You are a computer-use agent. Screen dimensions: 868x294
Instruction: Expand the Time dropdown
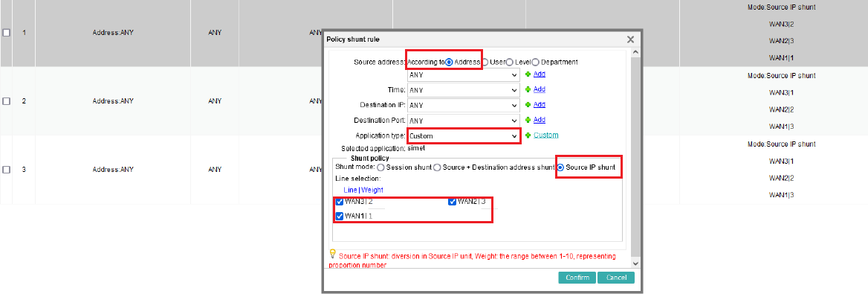point(463,90)
